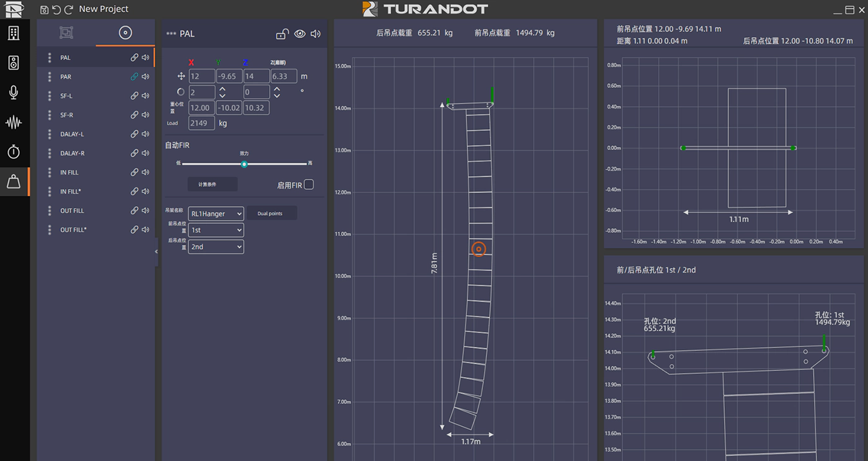868x461 pixels.
Task: Open the venue building sidebar icon
Action: [x=14, y=34]
